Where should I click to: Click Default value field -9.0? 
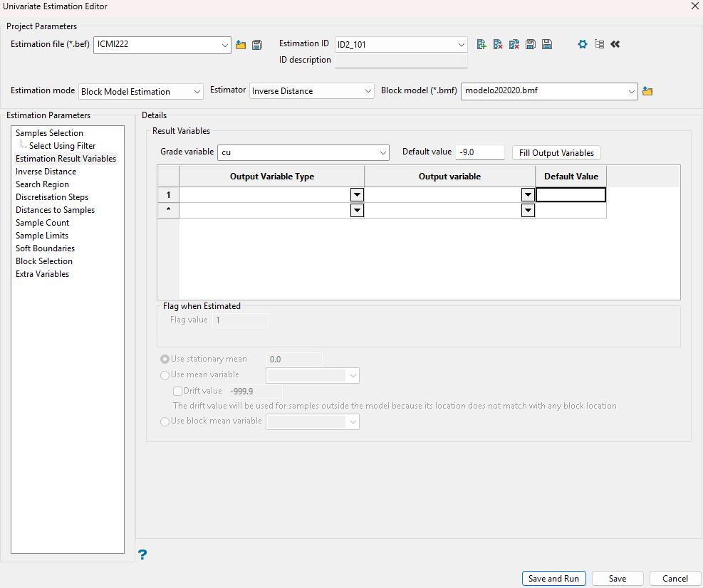point(480,152)
